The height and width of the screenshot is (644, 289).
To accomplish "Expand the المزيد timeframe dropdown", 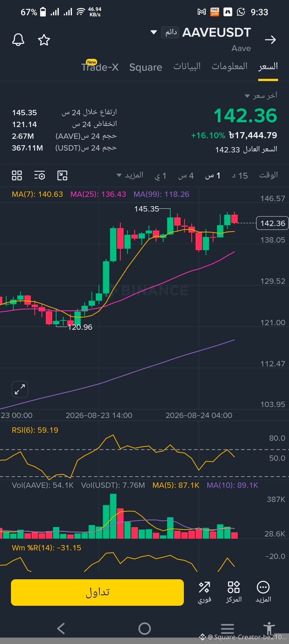I will (130, 175).
